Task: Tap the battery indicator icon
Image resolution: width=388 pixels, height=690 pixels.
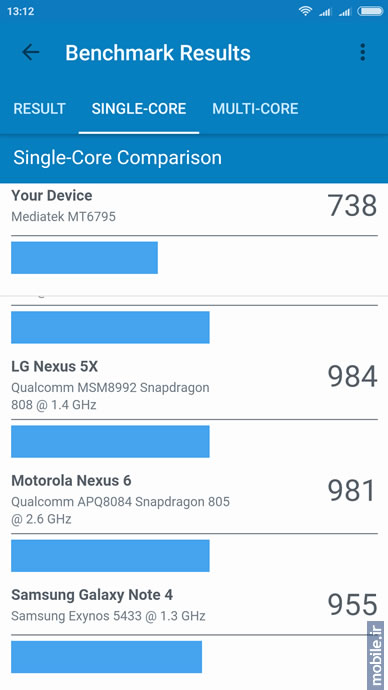Action: pyautogui.click(x=370, y=11)
